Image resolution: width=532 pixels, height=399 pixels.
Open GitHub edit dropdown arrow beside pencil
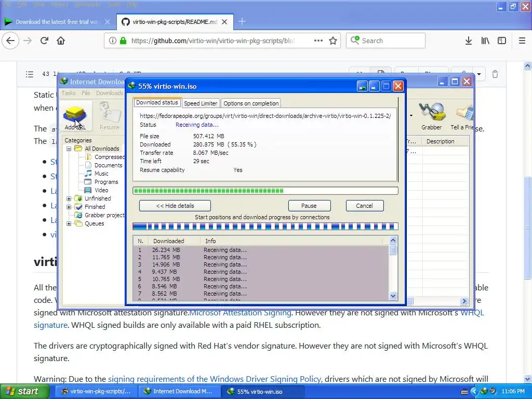point(478,74)
